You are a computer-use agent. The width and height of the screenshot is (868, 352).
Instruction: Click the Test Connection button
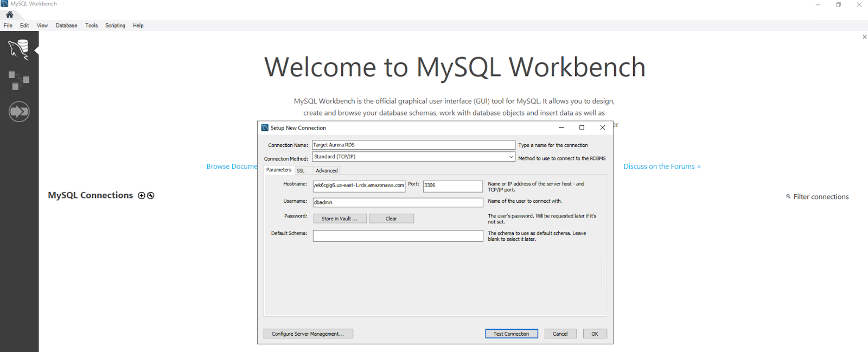512,334
